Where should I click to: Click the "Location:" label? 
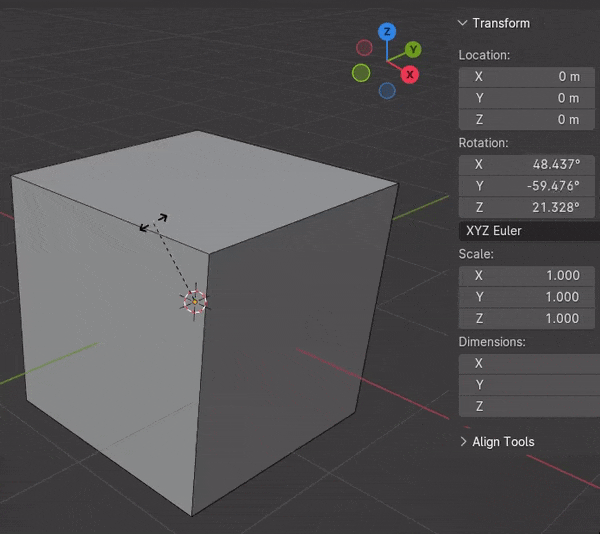pyautogui.click(x=484, y=55)
